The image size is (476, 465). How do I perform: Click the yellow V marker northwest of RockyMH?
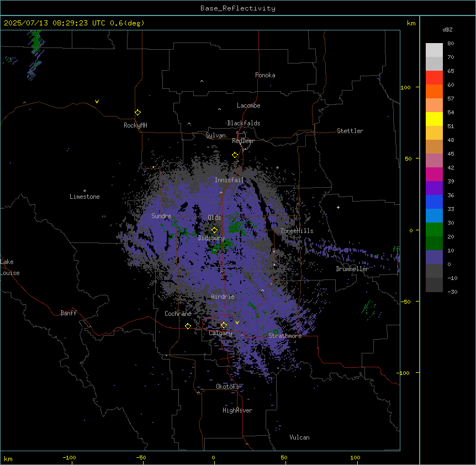coord(97,102)
